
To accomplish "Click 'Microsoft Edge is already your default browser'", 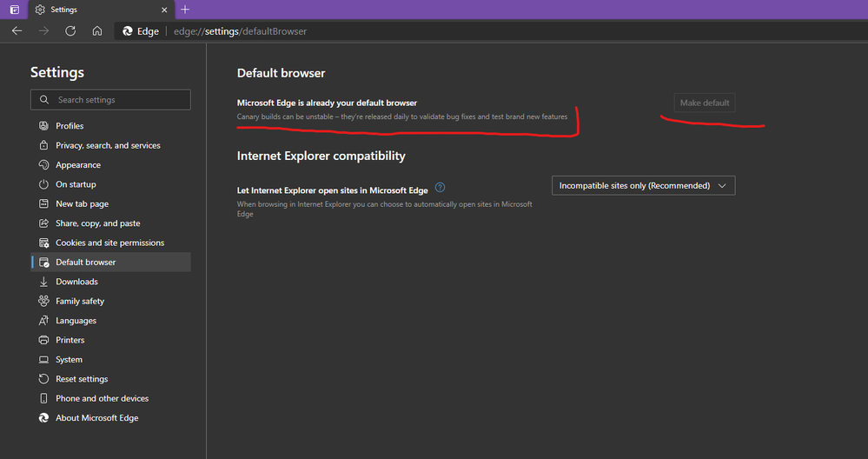I will (x=328, y=103).
